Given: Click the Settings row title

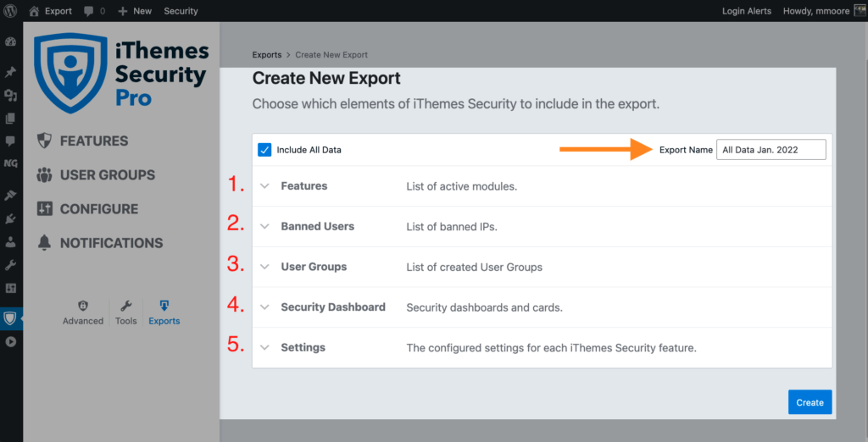Looking at the screenshot, I should (303, 347).
